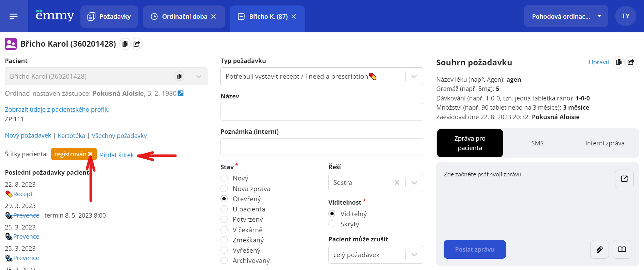
Task: Click Přidat štítek link
Action: (x=117, y=155)
